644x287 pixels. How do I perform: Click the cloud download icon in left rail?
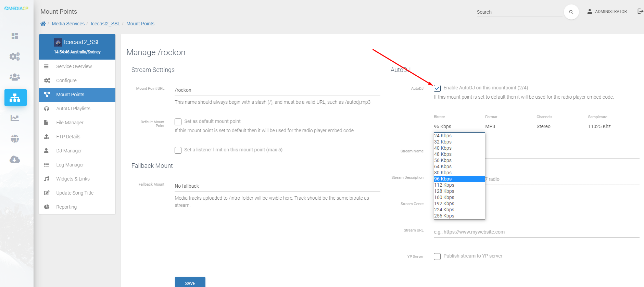(15, 159)
